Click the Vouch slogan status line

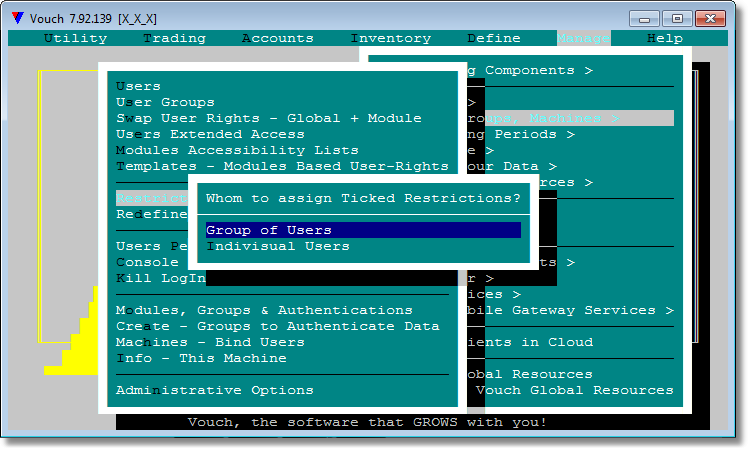coord(367,422)
